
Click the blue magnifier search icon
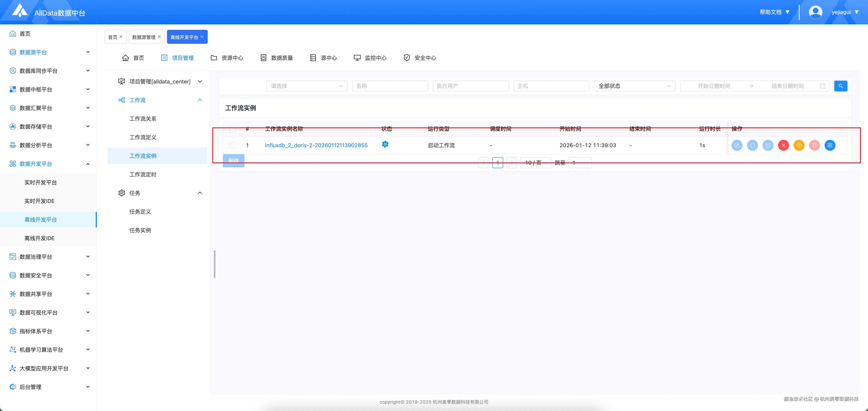840,86
